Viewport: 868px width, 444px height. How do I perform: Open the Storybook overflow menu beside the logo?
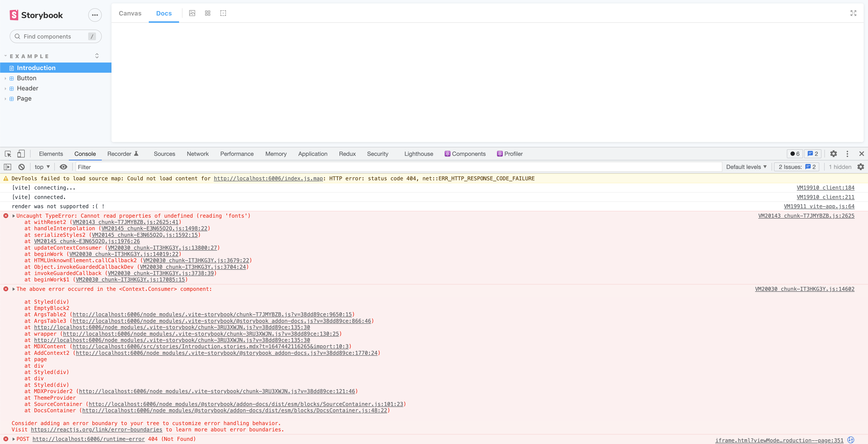(95, 15)
